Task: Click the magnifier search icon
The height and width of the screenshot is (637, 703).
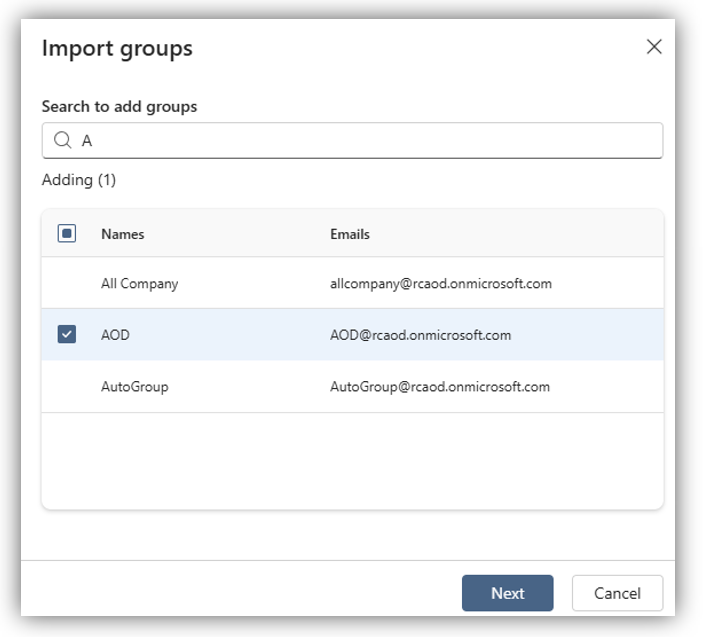Action: [x=62, y=141]
